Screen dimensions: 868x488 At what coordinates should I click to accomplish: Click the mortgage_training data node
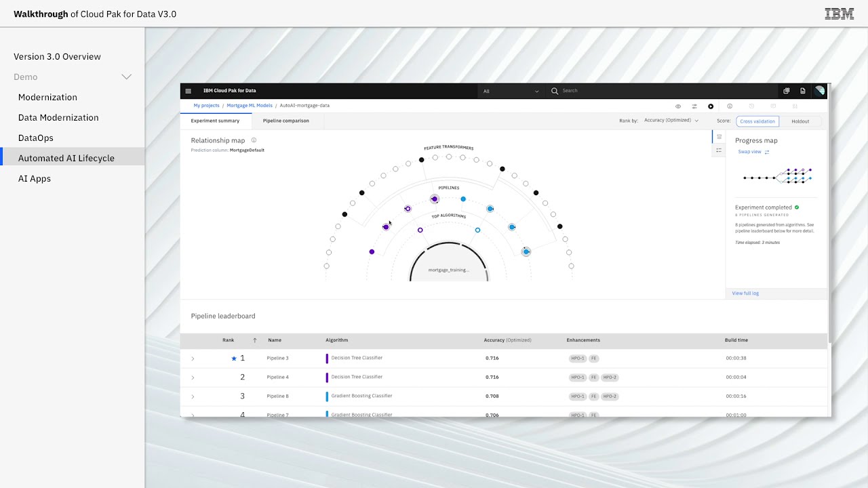tap(449, 263)
